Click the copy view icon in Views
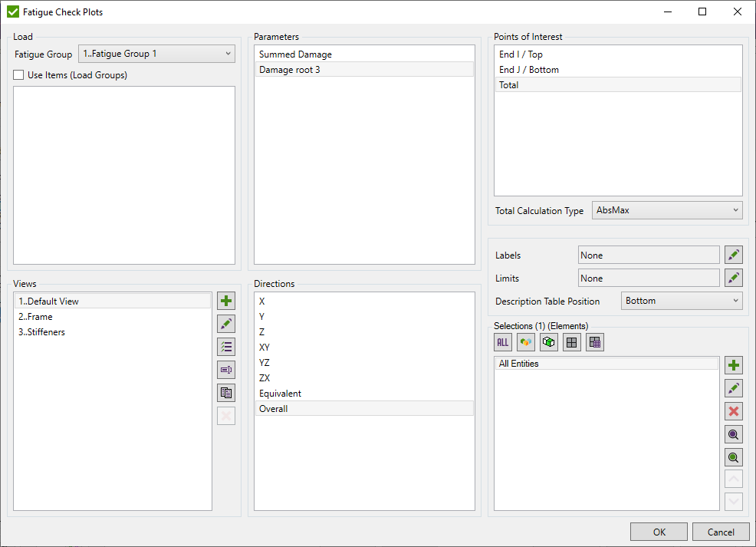Viewport: 756px width, 547px height. pyautogui.click(x=226, y=393)
